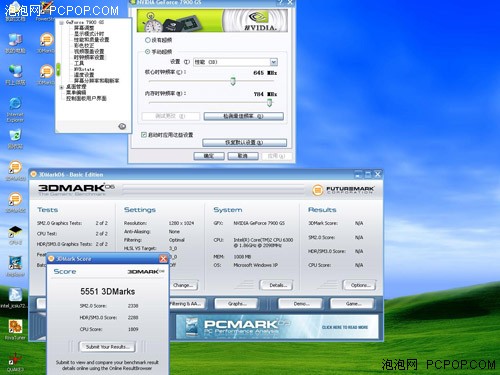Click the Details... button under System
Viewport: 500px width, 375px height.
(277, 285)
